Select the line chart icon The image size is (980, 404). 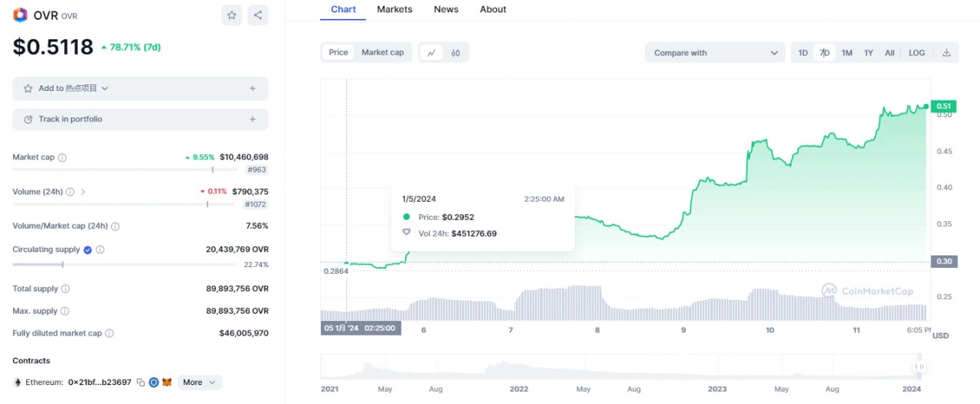click(431, 52)
